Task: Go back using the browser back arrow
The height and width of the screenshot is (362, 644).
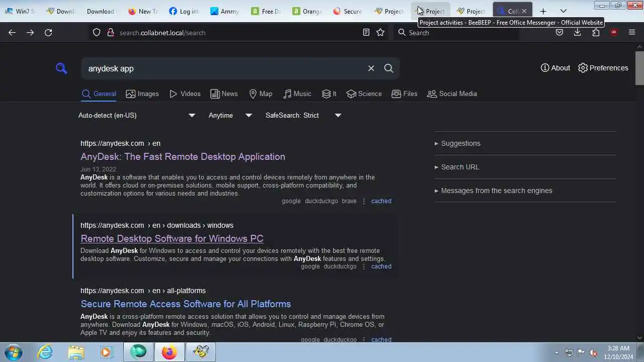Action: (x=12, y=32)
